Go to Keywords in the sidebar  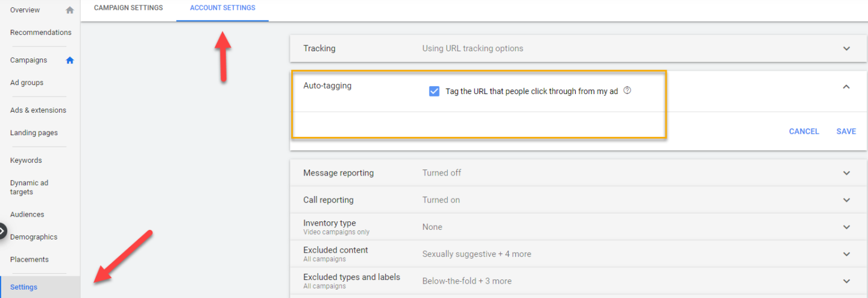click(x=26, y=160)
